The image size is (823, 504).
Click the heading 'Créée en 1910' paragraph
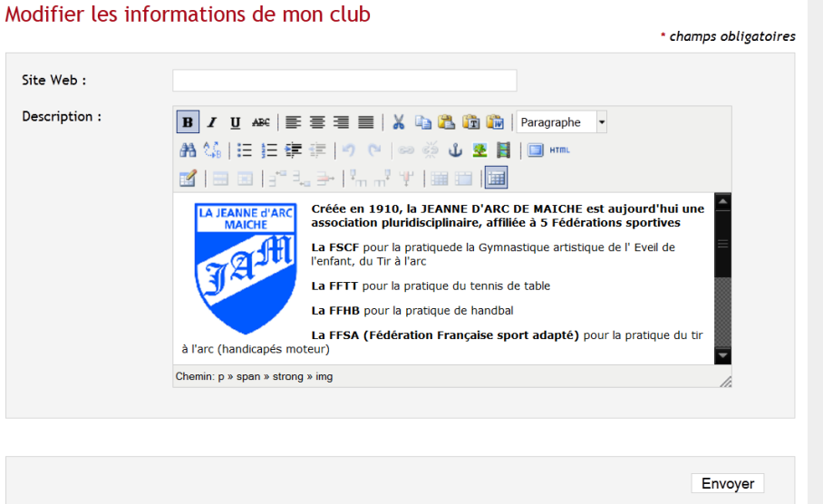[508, 216]
